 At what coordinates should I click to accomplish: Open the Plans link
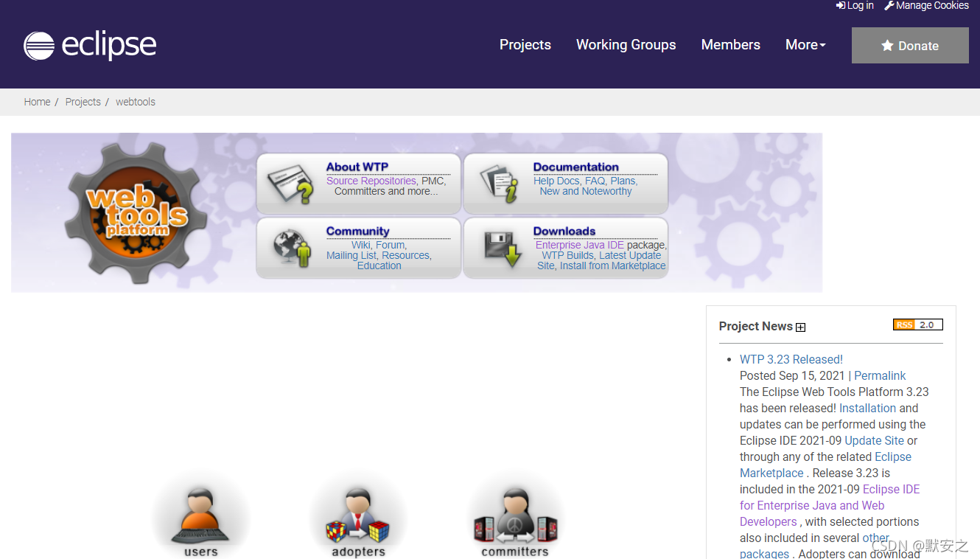623,181
